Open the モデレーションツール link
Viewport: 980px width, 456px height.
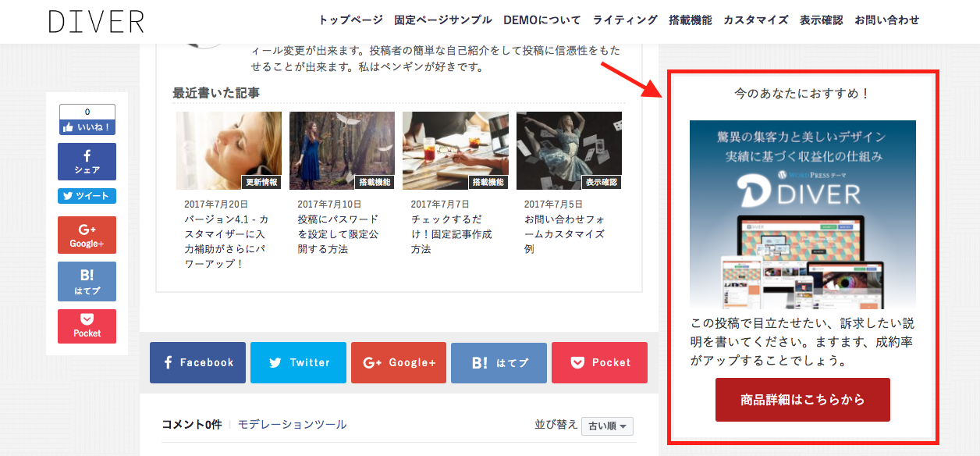(292, 424)
